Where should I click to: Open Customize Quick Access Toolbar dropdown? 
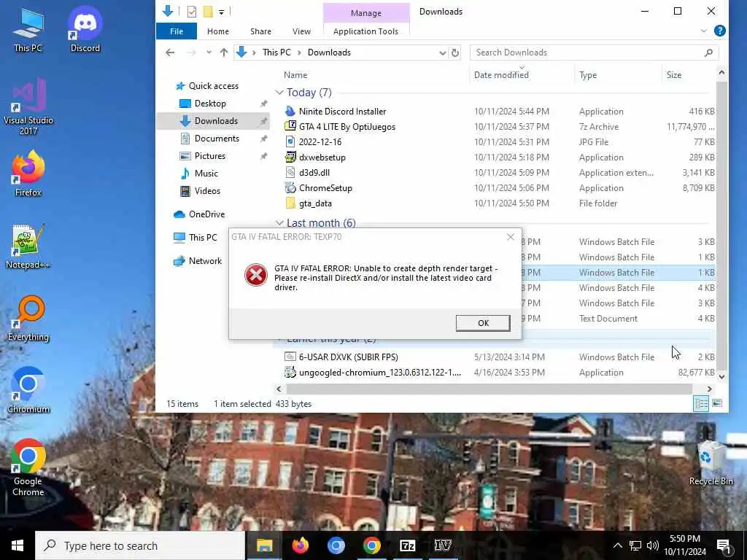click(222, 12)
